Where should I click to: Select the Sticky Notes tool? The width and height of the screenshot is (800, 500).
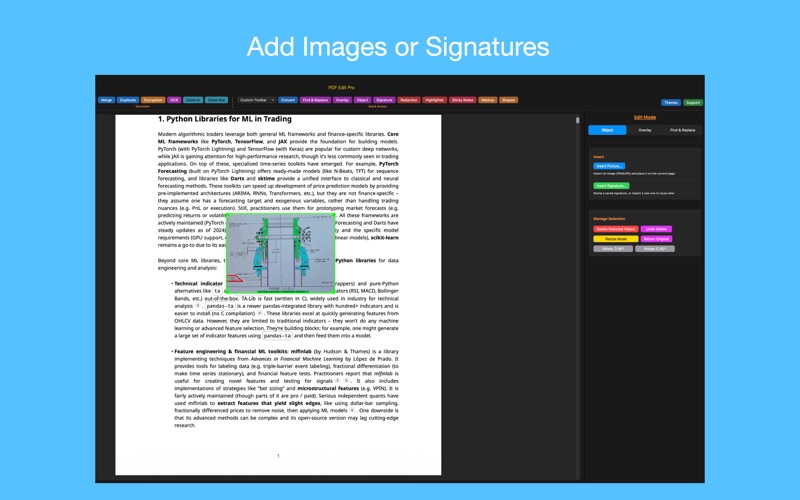click(463, 100)
